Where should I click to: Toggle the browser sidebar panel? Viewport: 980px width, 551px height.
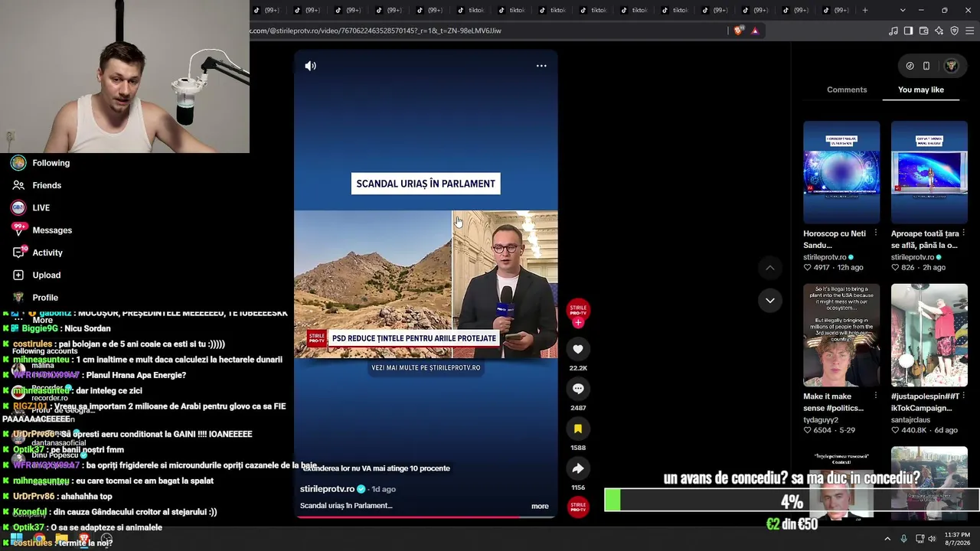click(x=909, y=31)
